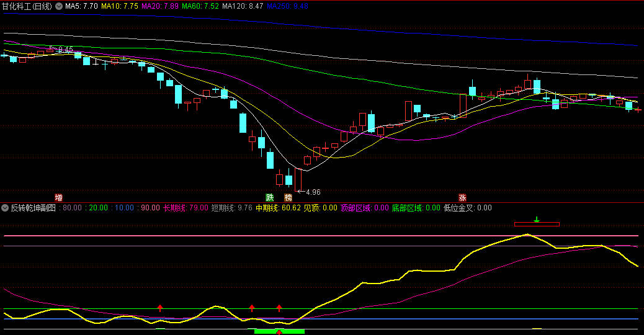Open the 反转乾坤副图 indicator dropdown arrow
This screenshot has width=644, height=335.
coord(5,208)
